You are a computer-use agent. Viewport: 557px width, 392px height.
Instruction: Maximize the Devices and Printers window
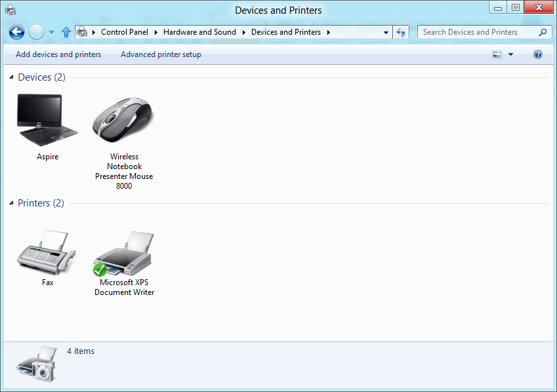(516, 8)
